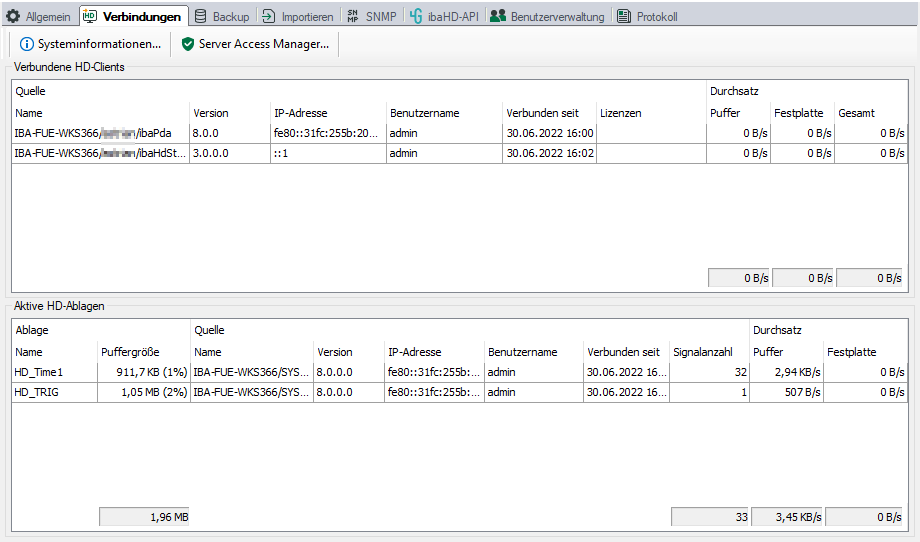920x542 pixels.
Task: Click the Protokoll tab's log icon
Action: (624, 17)
